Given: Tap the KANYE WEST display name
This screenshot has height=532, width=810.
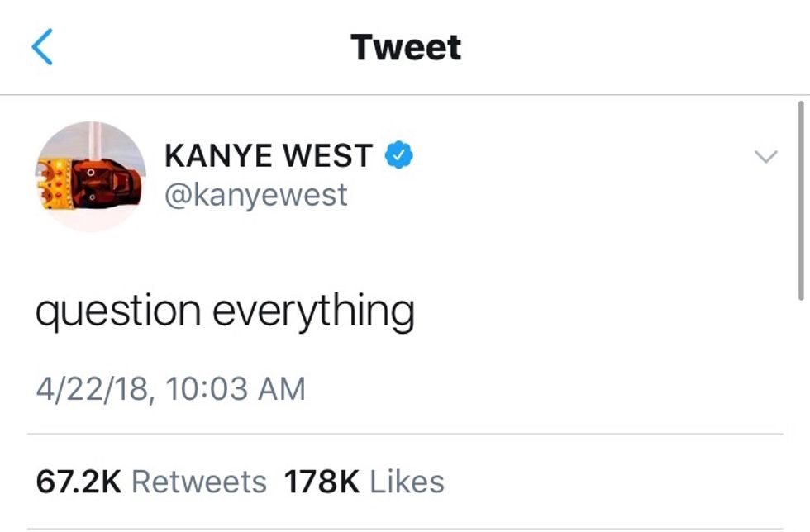Looking at the screenshot, I should tap(269, 155).
